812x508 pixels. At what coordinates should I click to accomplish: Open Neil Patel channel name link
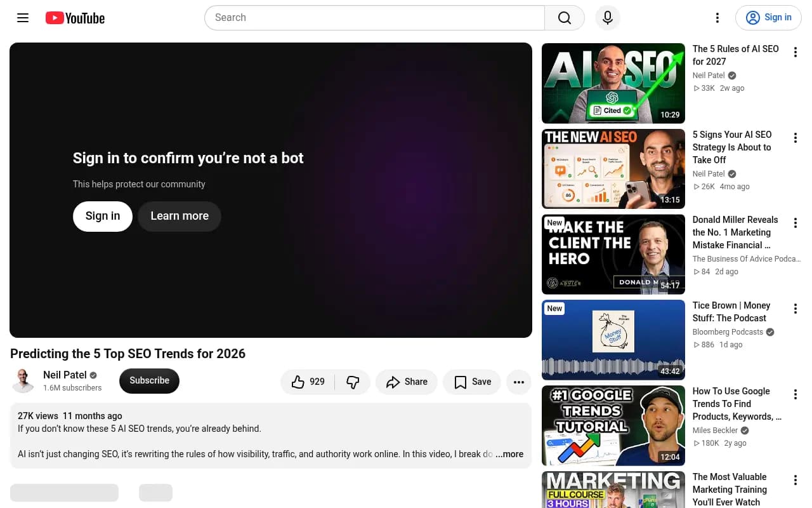pos(65,375)
